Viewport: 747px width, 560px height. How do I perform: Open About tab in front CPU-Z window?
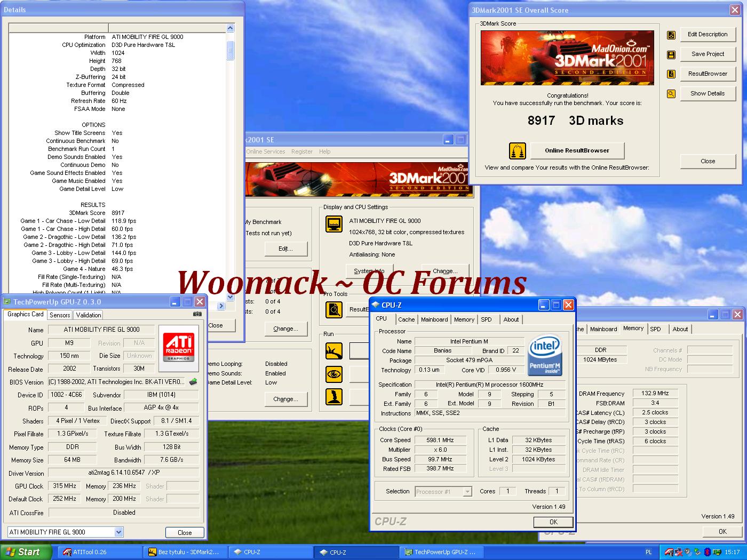click(511, 319)
